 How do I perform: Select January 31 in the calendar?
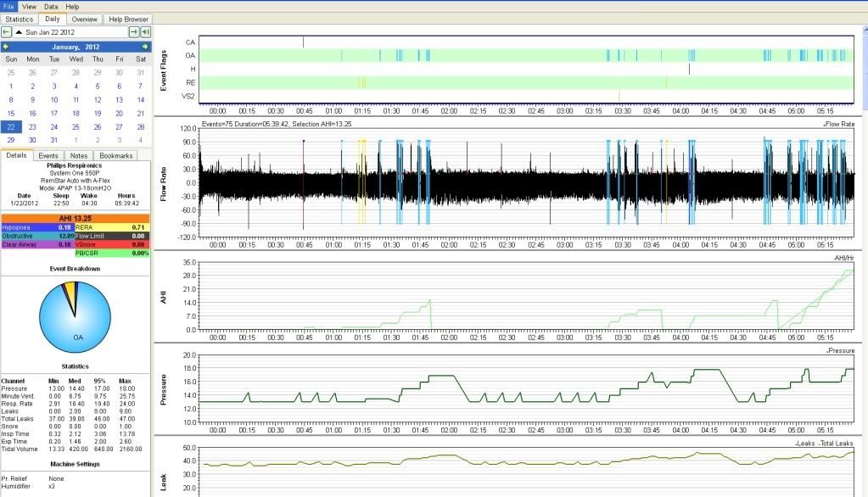[x=54, y=140]
